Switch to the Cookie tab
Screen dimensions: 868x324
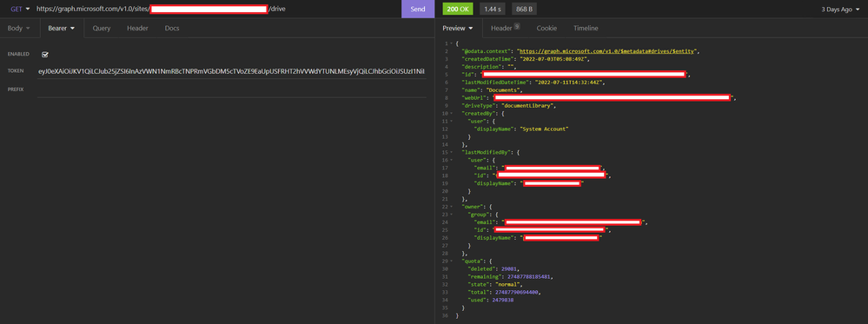tap(547, 29)
